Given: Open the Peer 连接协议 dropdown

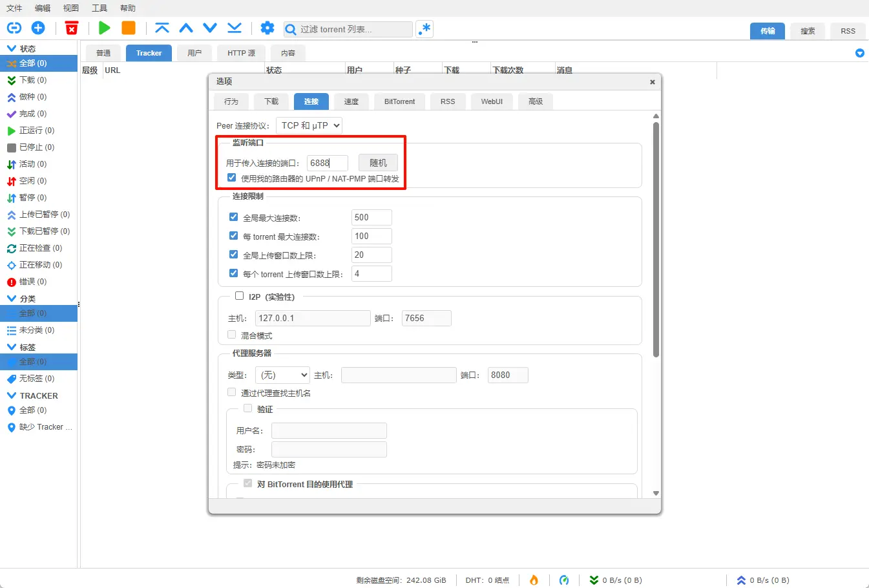Looking at the screenshot, I should point(309,125).
